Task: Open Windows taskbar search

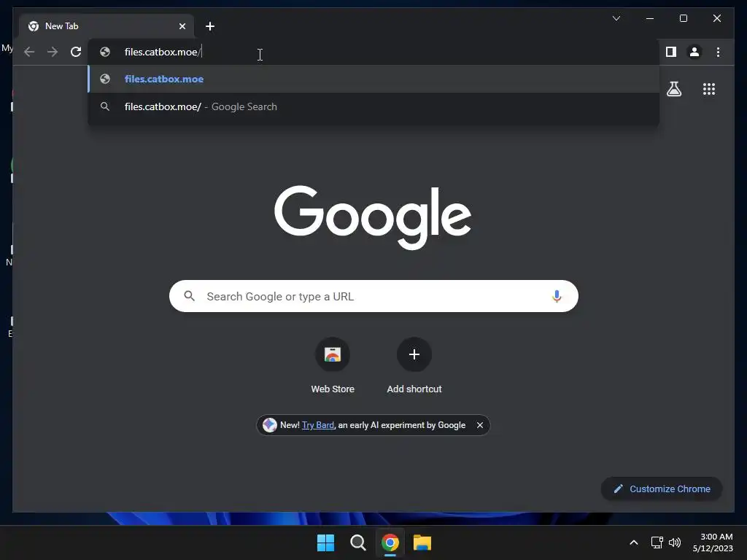Action: (357, 542)
